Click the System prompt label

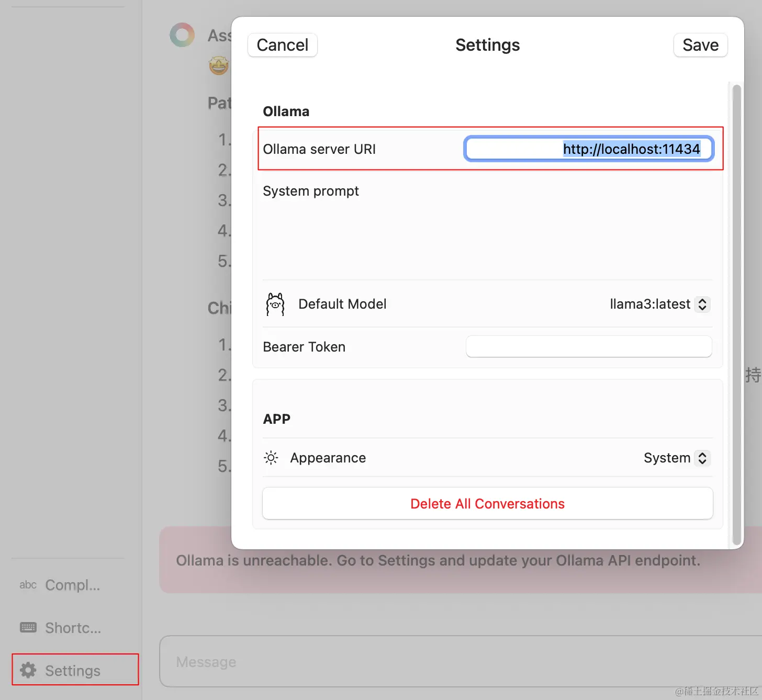pyautogui.click(x=311, y=191)
